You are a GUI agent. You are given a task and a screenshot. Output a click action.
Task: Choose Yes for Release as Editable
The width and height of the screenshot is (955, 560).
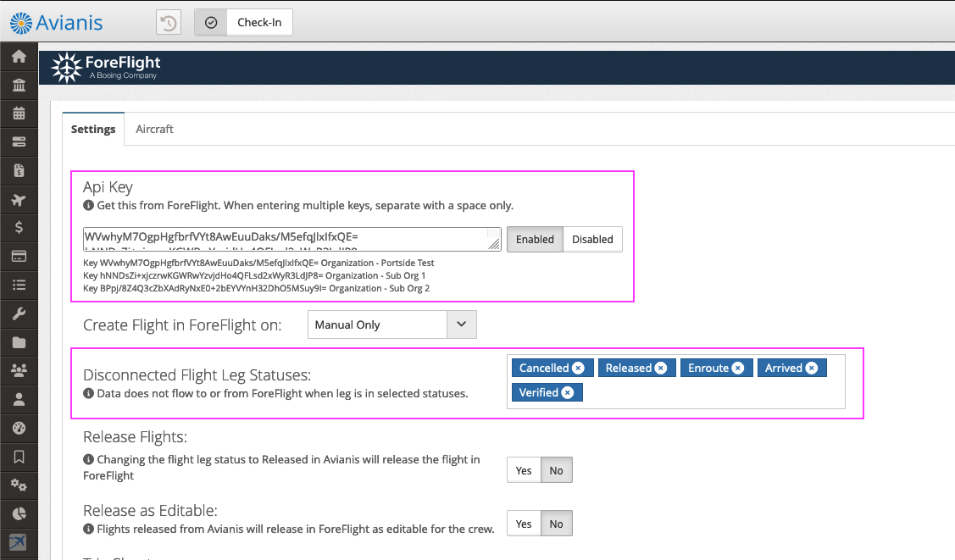[524, 524]
